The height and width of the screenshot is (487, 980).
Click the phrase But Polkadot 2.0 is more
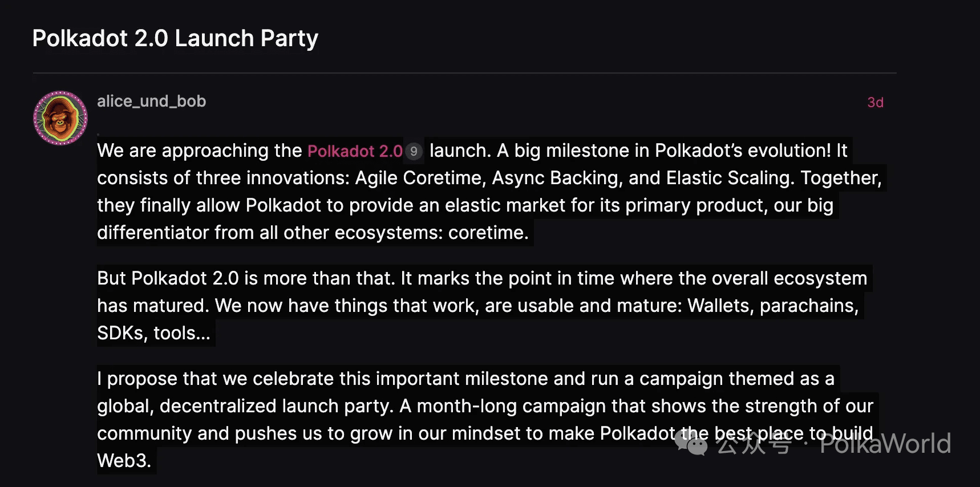pos(202,278)
